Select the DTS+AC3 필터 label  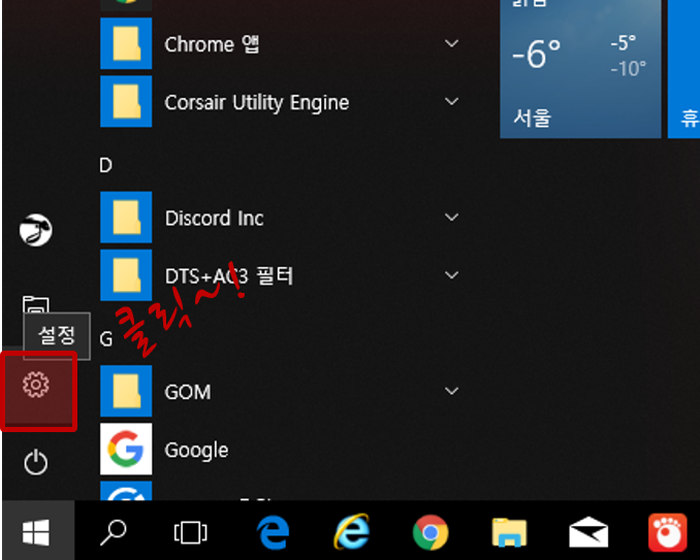click(229, 276)
